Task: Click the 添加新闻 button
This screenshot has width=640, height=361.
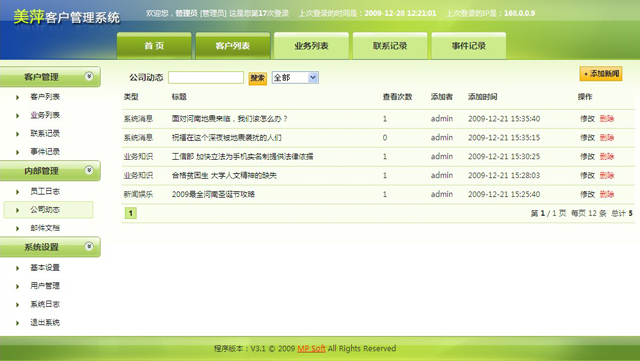Action: point(601,74)
